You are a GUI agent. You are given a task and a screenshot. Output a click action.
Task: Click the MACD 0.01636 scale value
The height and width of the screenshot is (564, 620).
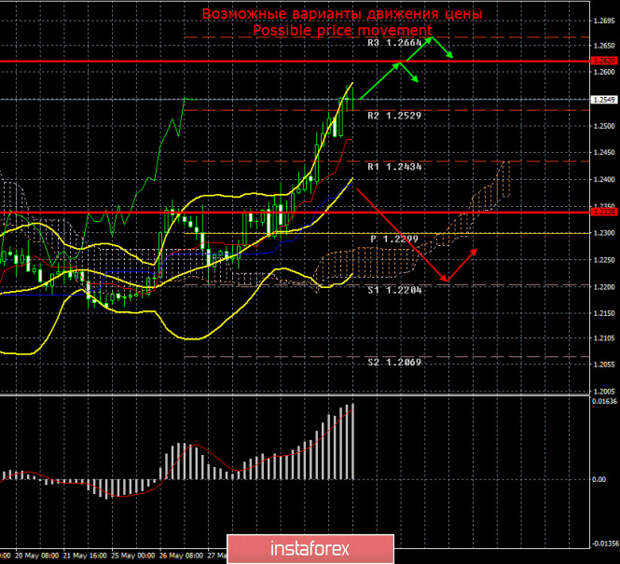pyautogui.click(x=603, y=401)
